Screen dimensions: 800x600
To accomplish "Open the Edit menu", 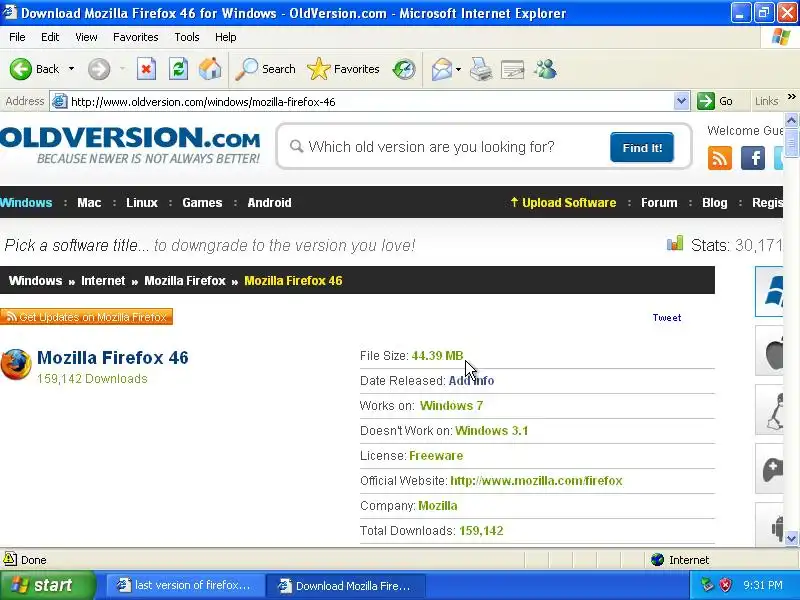I will tap(50, 37).
